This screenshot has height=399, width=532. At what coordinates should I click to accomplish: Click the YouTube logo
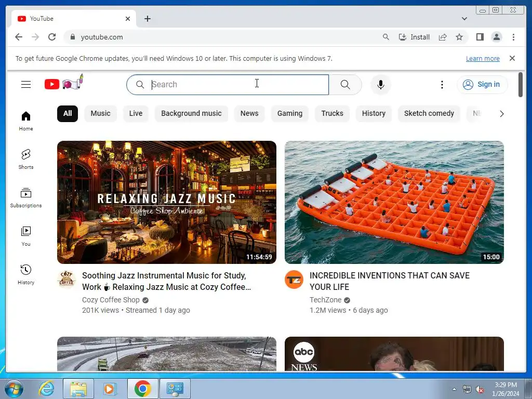(x=64, y=83)
